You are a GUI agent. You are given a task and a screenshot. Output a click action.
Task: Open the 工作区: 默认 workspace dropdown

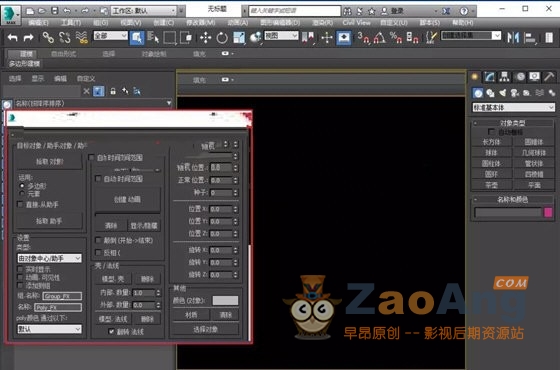[x=144, y=11]
